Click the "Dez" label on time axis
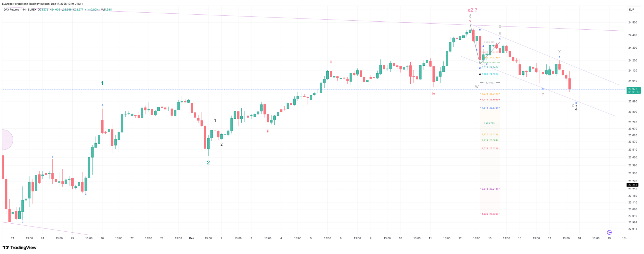 pyautogui.click(x=191, y=238)
